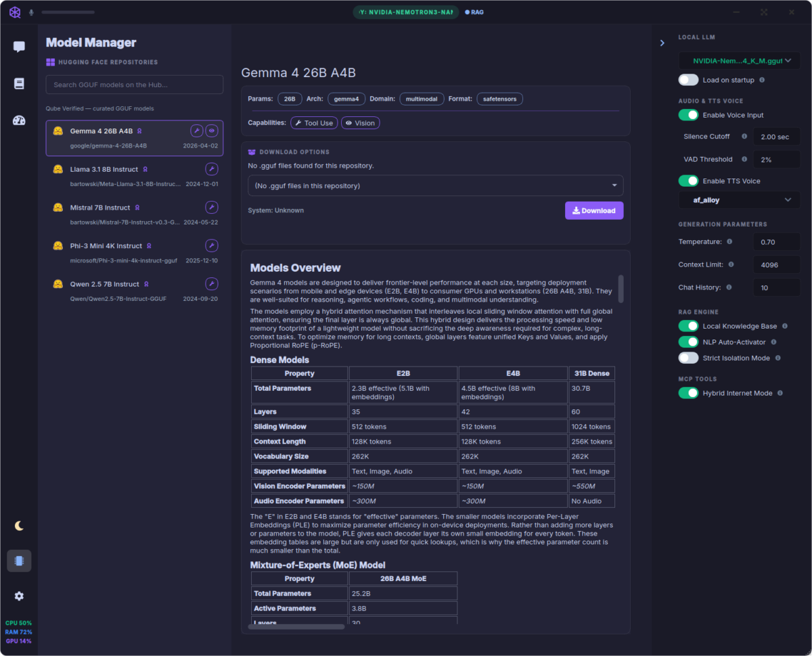Open the Local LLM model dropdown
This screenshot has height=656, width=812.
740,61
